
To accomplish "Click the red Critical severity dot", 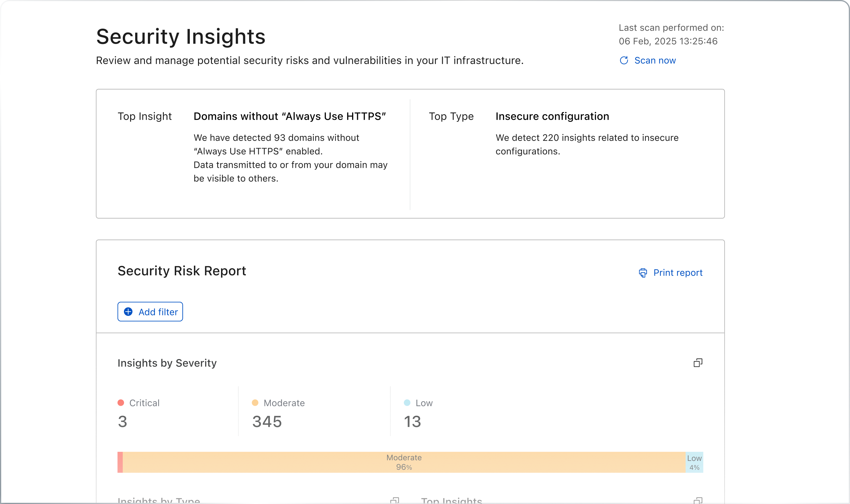I will pos(120,403).
